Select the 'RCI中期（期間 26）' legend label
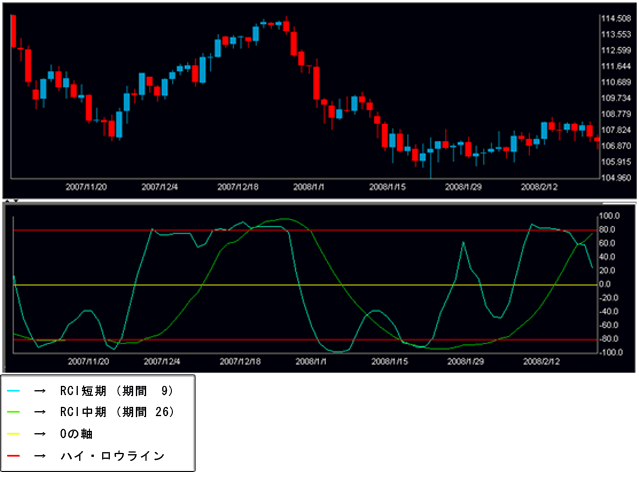Screen dimensions: 639x482 tap(117, 412)
